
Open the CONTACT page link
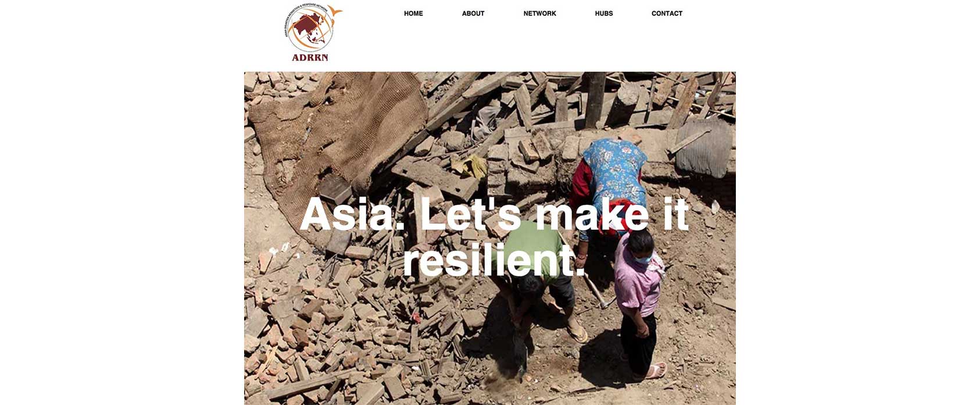pyautogui.click(x=667, y=13)
